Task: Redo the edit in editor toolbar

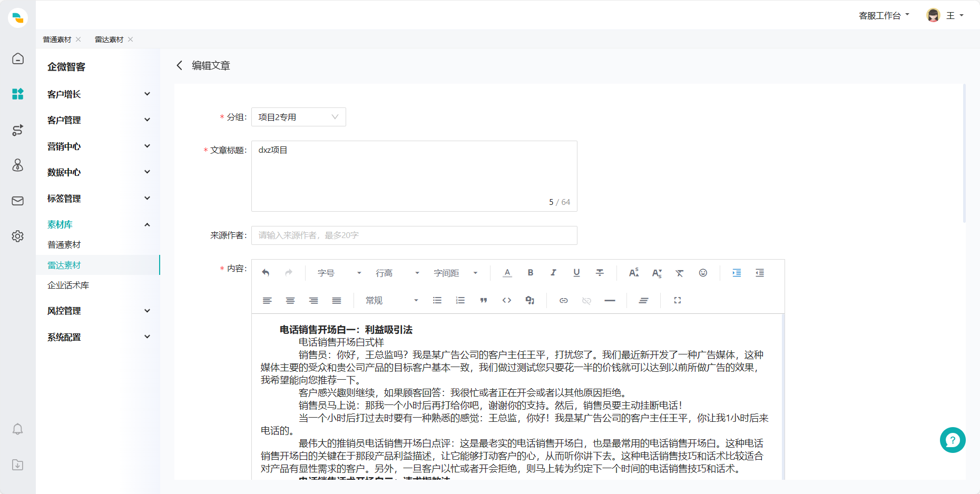Action: (289, 273)
